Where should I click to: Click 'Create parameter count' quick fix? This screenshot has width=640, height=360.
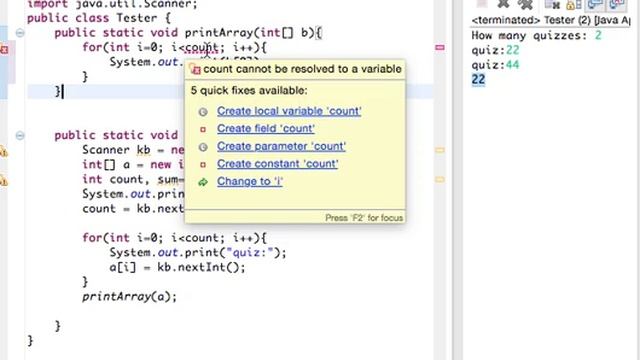tap(281, 146)
